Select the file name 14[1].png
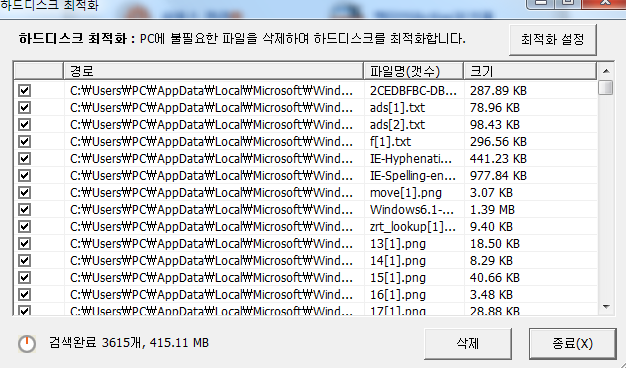Image resolution: width=626 pixels, height=368 pixels. tap(398, 261)
